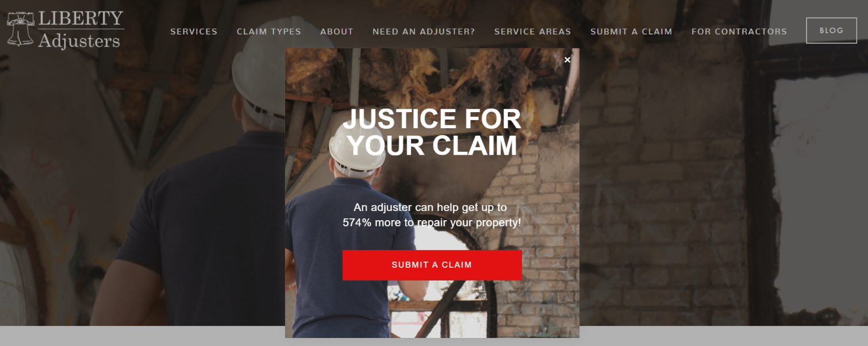The width and height of the screenshot is (868, 346).
Task: Click the LIBERTY wordmark in the header
Action: point(81,19)
